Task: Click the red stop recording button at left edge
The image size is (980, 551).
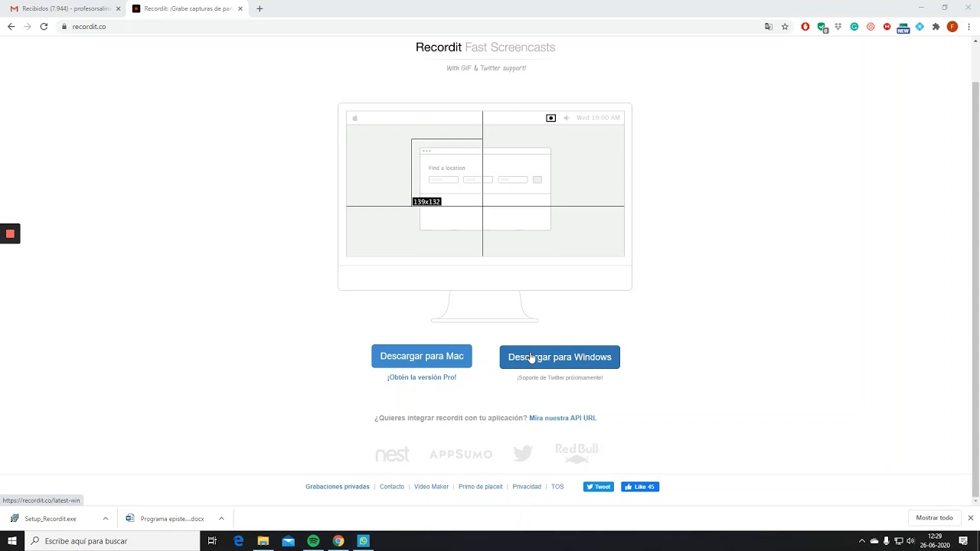Action: tap(10, 233)
